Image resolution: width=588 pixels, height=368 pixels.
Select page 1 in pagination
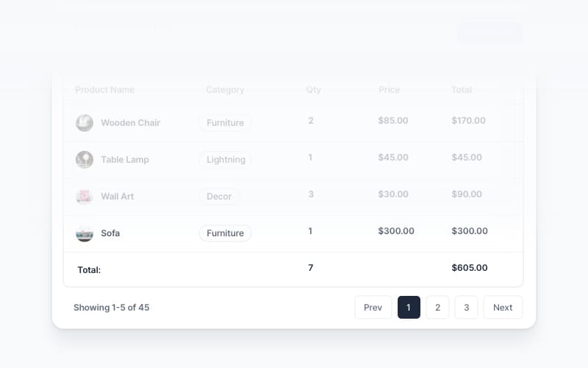click(409, 308)
